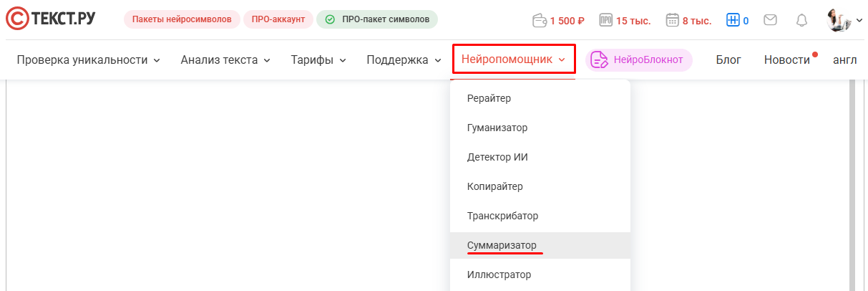The height and width of the screenshot is (291, 868).
Task: Go to the Блог link
Action: 728,59
